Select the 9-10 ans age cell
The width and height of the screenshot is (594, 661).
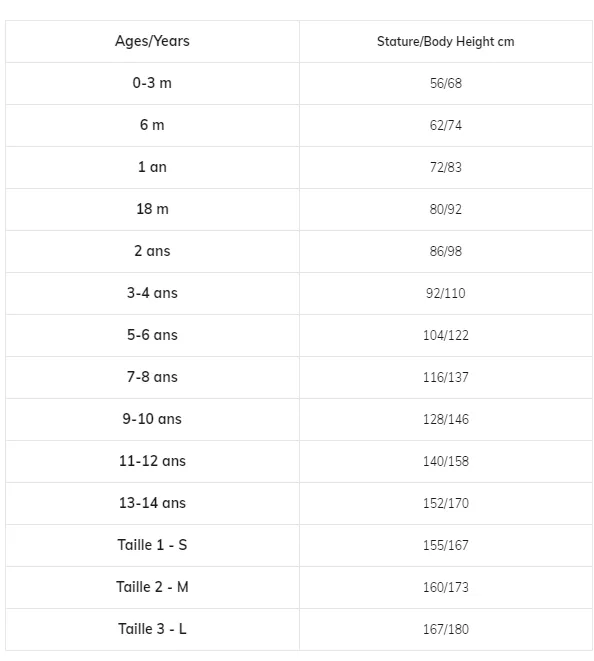point(152,419)
